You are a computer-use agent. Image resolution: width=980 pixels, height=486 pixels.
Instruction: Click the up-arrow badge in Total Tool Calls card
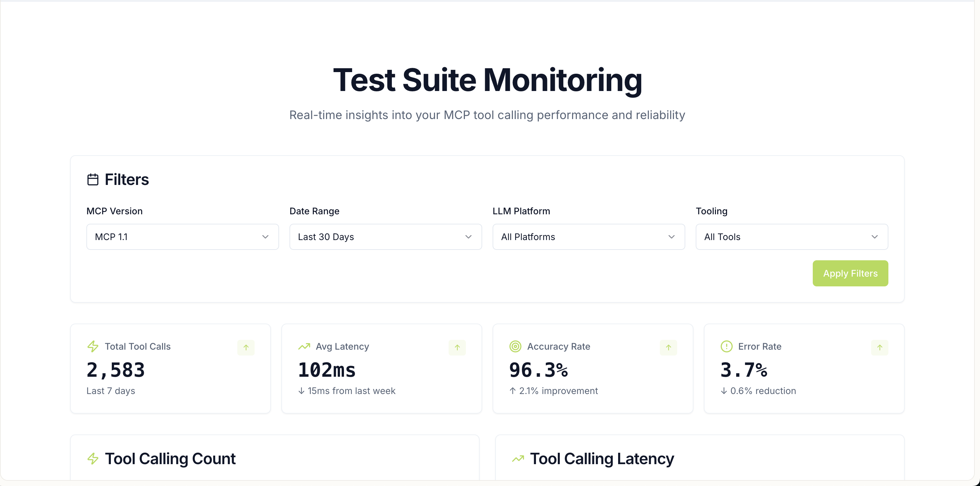pos(246,347)
